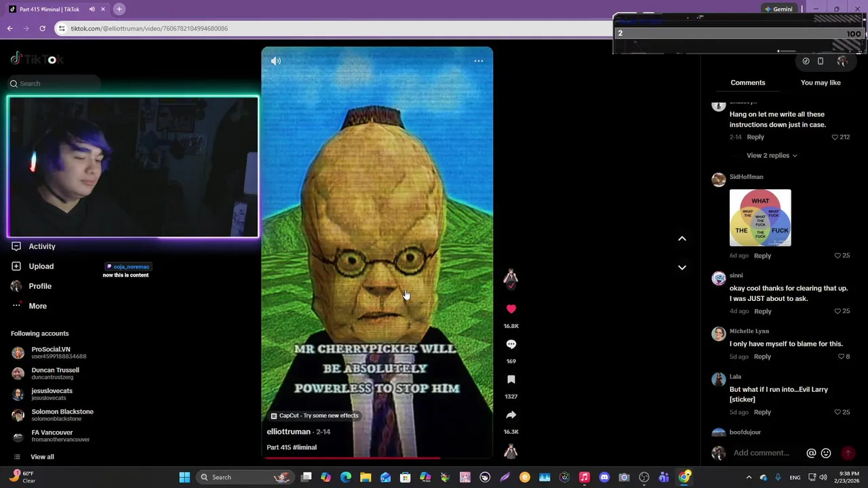Image resolution: width=868 pixels, height=488 pixels.
Task: Open the Venn diagram sticker in SidHoffman's comment
Action: 760,218
